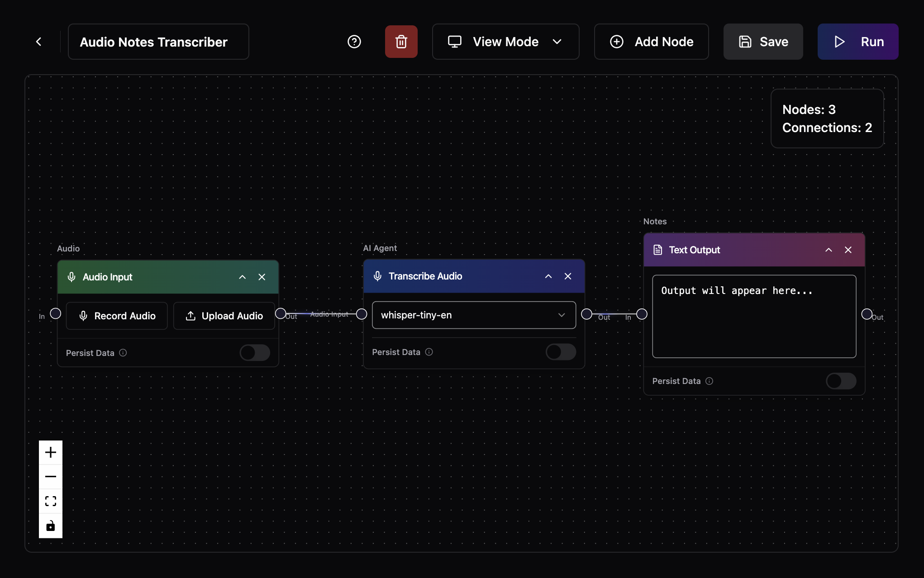The width and height of the screenshot is (924, 578).
Task: Click the document icon on Text Output header
Action: [x=657, y=250]
